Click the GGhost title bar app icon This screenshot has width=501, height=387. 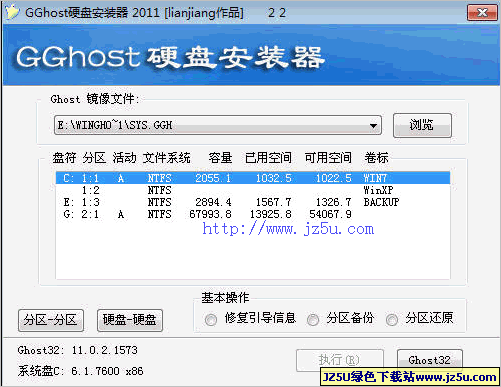(x=12, y=12)
